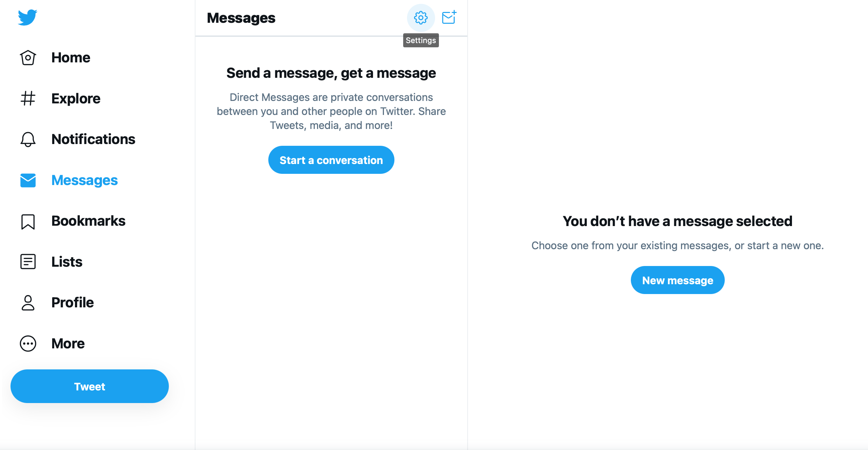Viewport: 868px width, 450px height.
Task: Click the Lists document icon
Action: click(27, 261)
